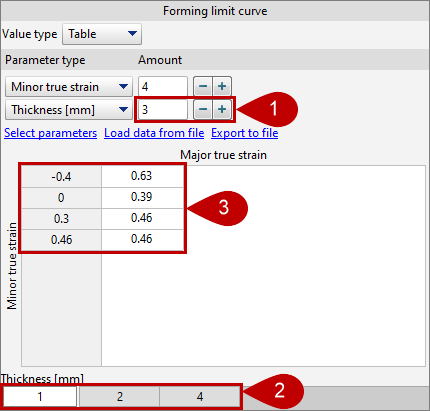
Task: Switch to the thickness 2 tab
Action: (x=120, y=397)
